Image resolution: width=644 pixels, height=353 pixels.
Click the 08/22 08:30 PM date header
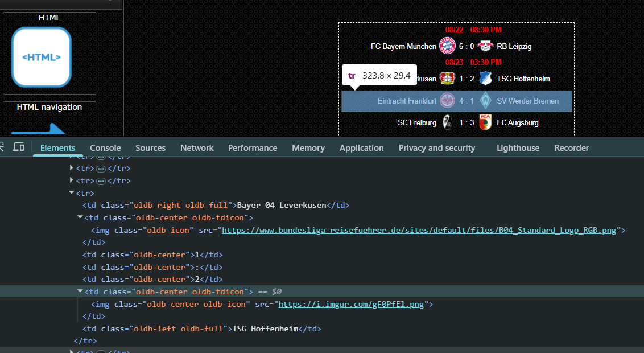click(473, 30)
